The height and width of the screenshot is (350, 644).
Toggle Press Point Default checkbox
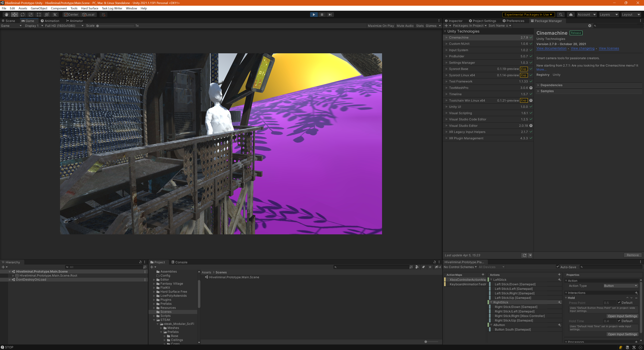click(619, 303)
